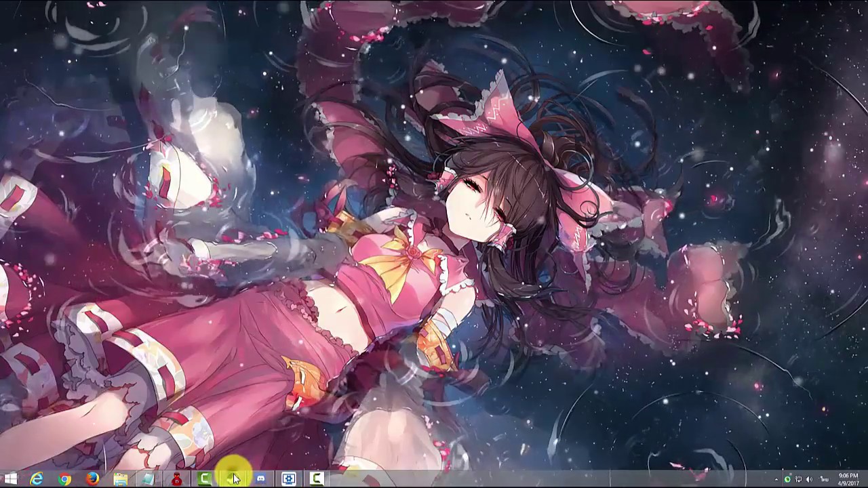This screenshot has width=868, height=488.
Task: Launch Internet Explorer from the taskbar
Action: pyautogui.click(x=37, y=479)
